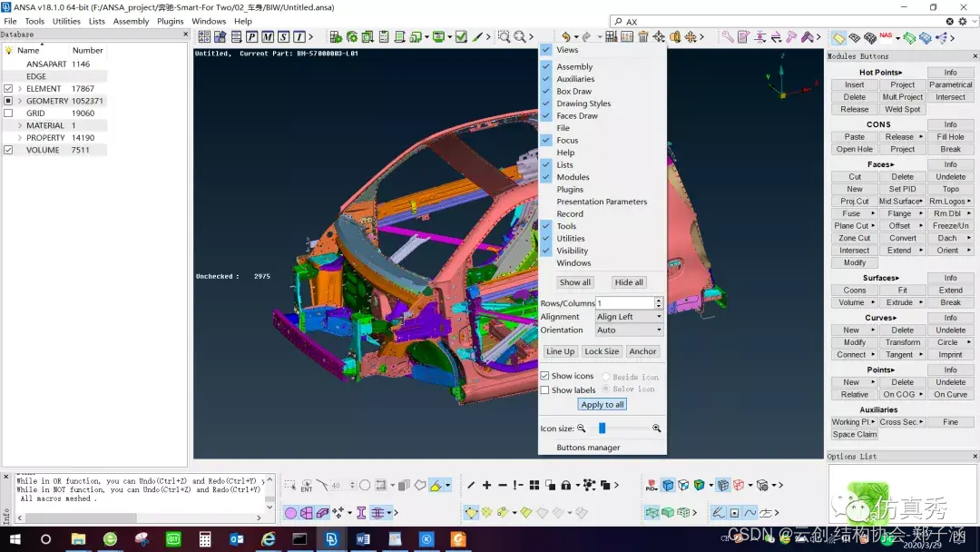
Task: Open the NAS deck dropdown arrow
Action: (897, 37)
